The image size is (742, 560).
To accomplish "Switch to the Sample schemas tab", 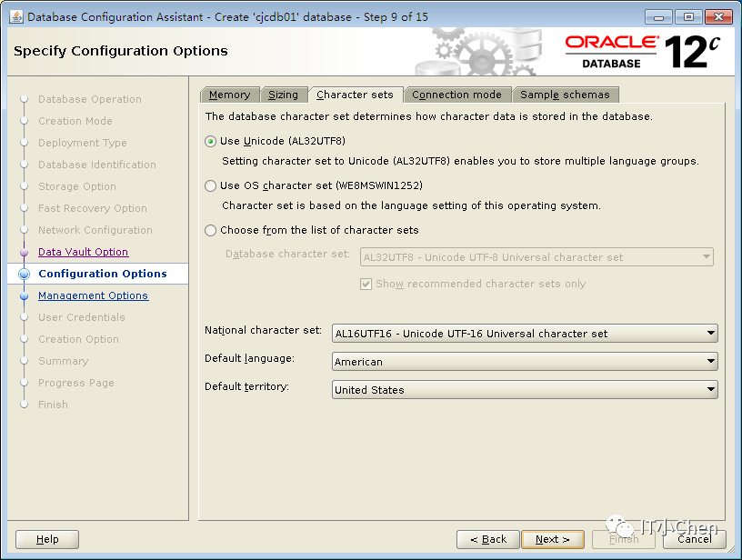I will [565, 95].
